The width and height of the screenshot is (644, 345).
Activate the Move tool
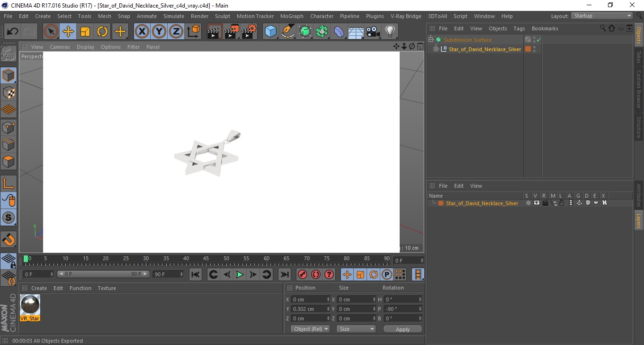click(x=68, y=32)
